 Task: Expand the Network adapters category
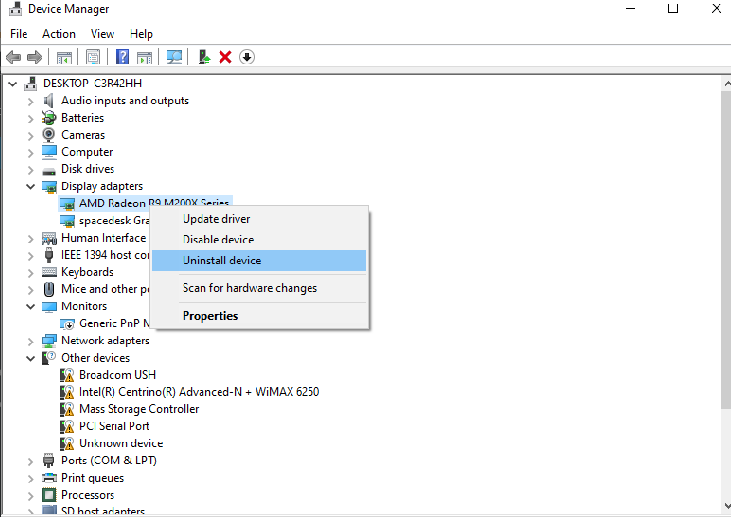click(31, 340)
